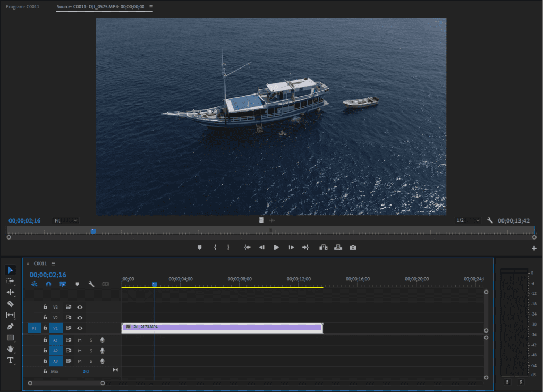Select the Rectangle tool
544x392 pixels.
(x=11, y=338)
